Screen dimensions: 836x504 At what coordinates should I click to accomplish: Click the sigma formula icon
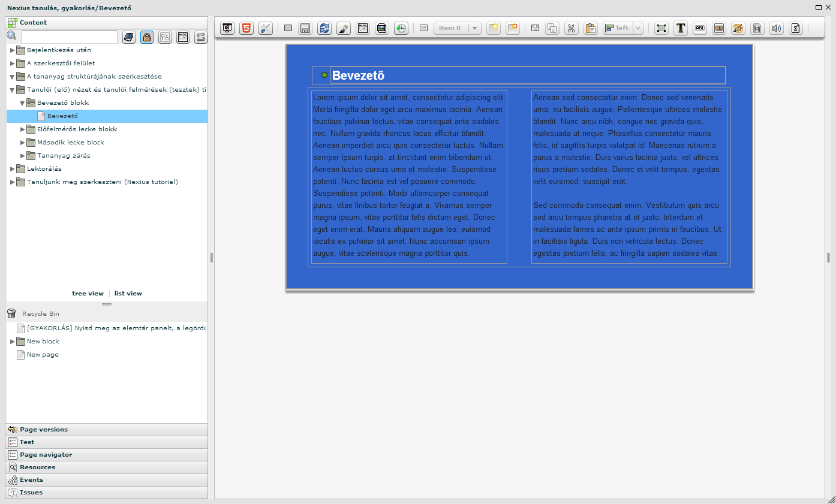(x=795, y=28)
